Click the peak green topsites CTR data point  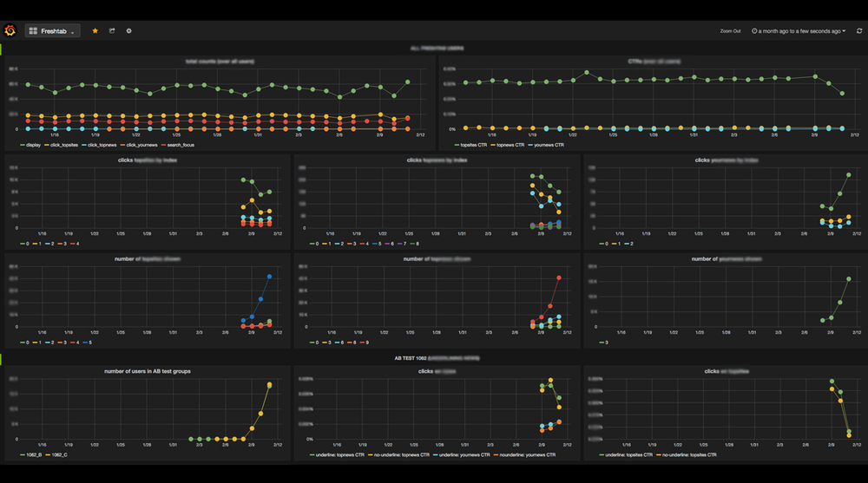coord(587,73)
